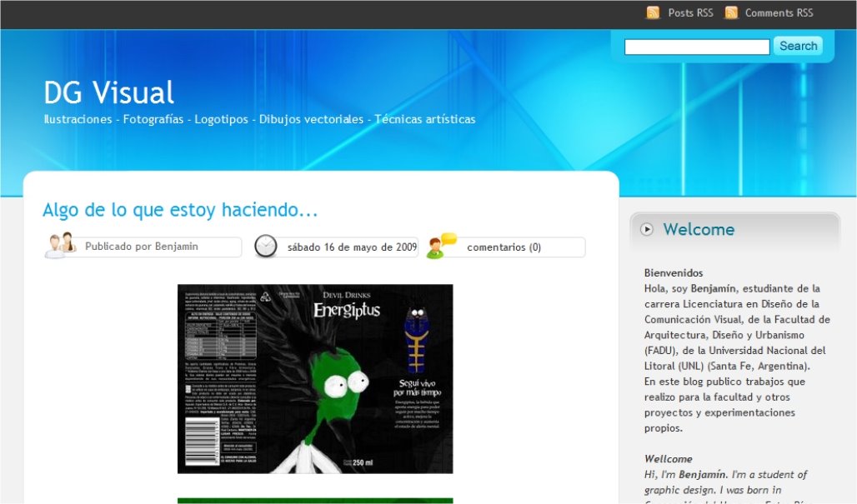Open post 'Algo de lo que estoy haciendo...'

(180, 210)
